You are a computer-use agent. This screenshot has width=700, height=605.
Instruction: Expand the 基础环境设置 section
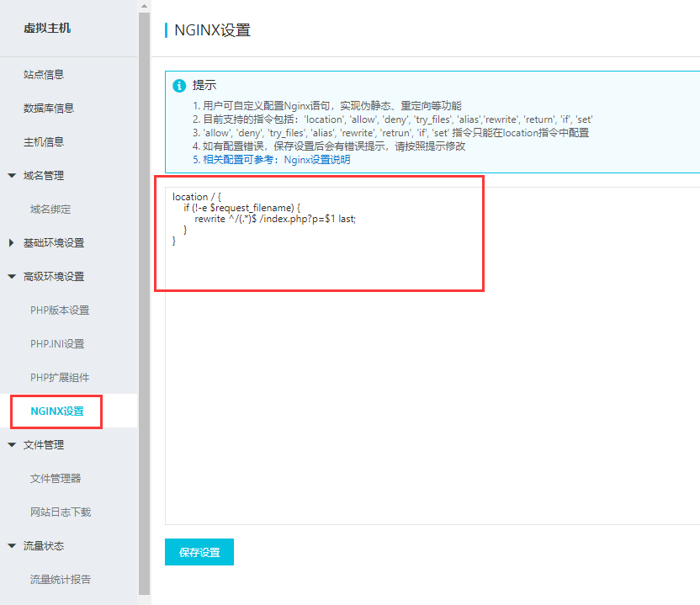[x=48, y=242]
